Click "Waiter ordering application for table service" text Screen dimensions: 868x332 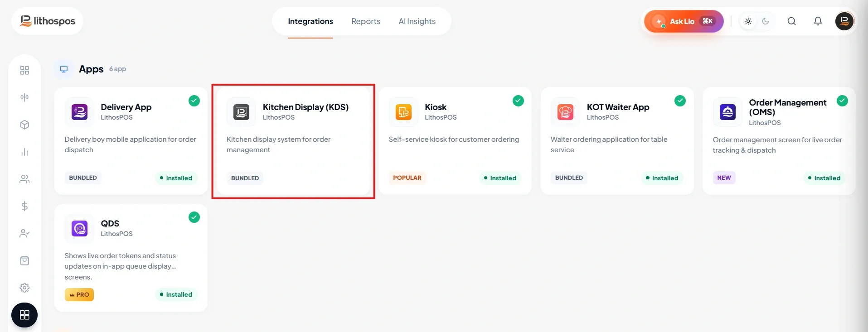609,144
